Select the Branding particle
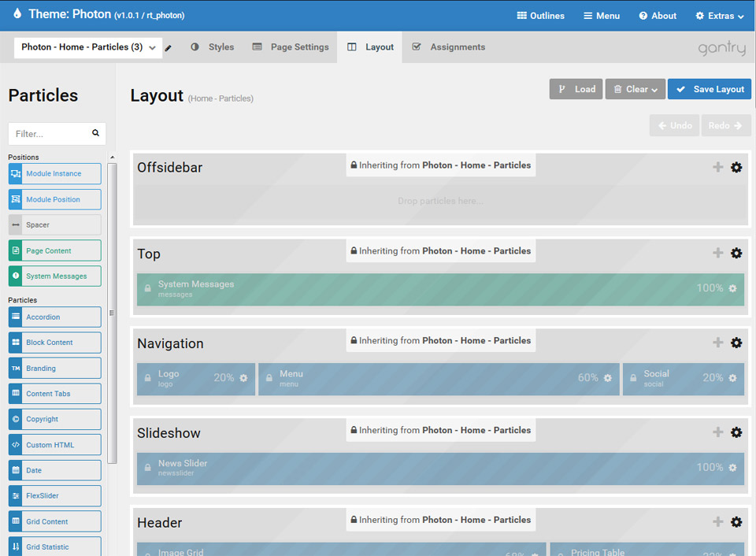756x556 pixels. tap(55, 369)
